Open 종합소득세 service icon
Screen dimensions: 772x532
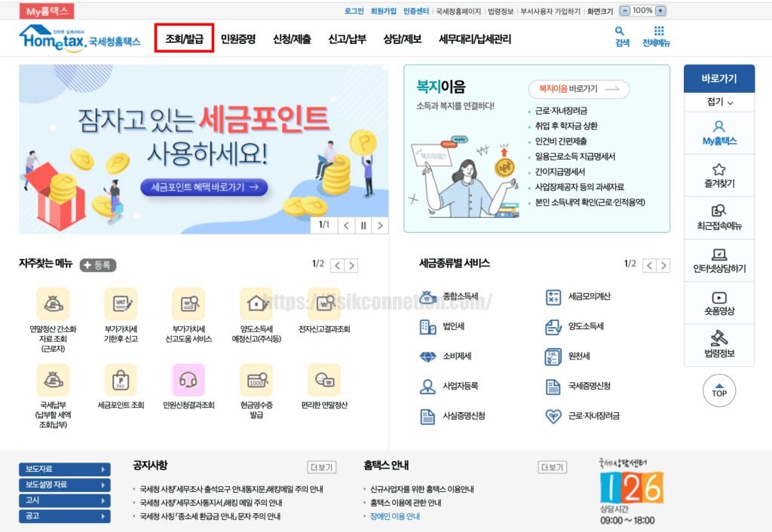pos(427,297)
